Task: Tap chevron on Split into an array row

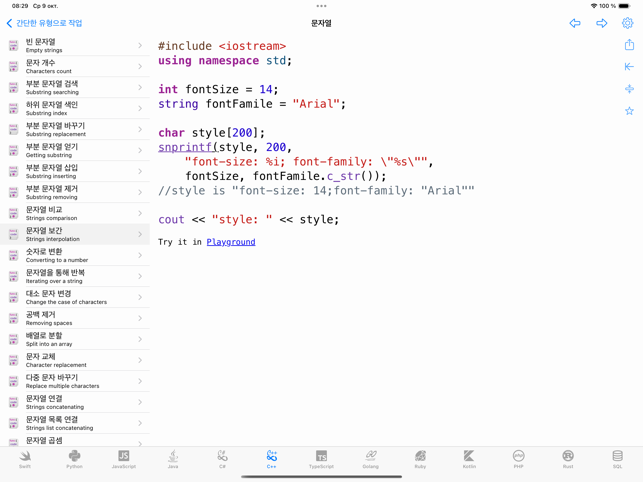Action: (x=140, y=339)
